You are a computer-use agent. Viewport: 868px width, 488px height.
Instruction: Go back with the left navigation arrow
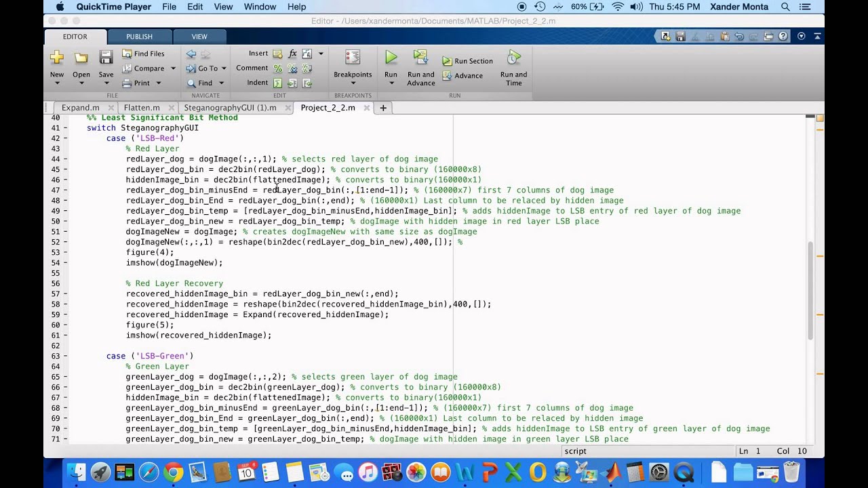[x=191, y=54]
